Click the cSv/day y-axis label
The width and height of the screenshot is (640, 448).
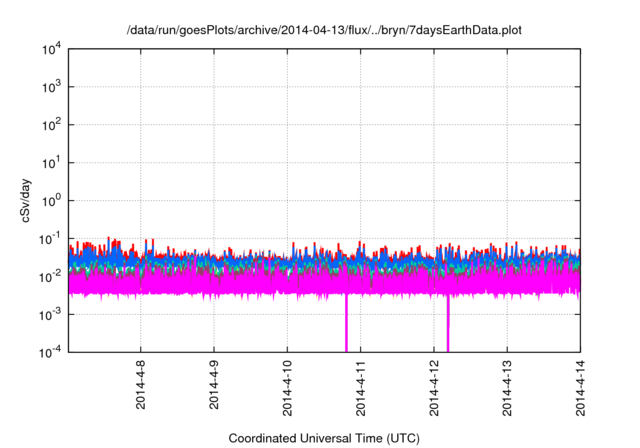(x=25, y=200)
